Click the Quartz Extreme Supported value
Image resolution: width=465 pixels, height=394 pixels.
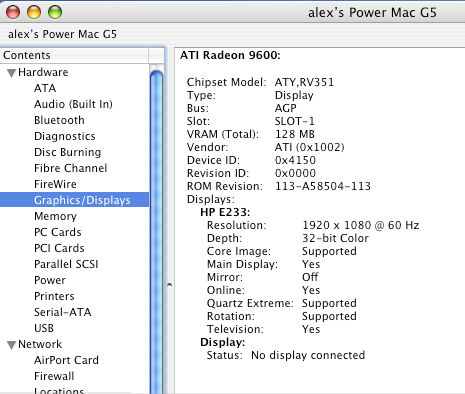[x=329, y=303]
